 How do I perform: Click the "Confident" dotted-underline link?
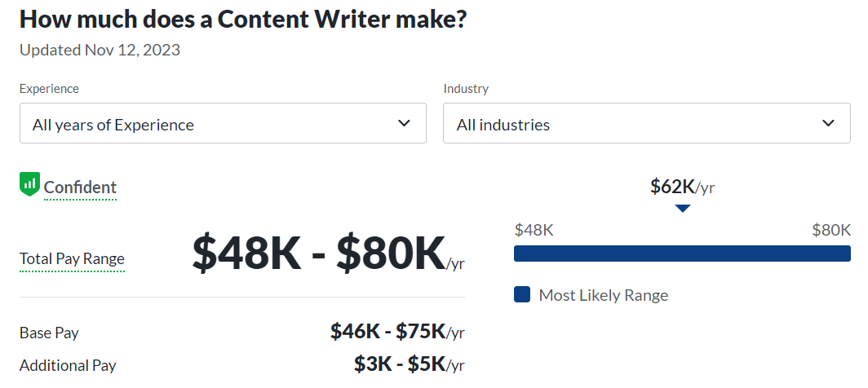80,187
